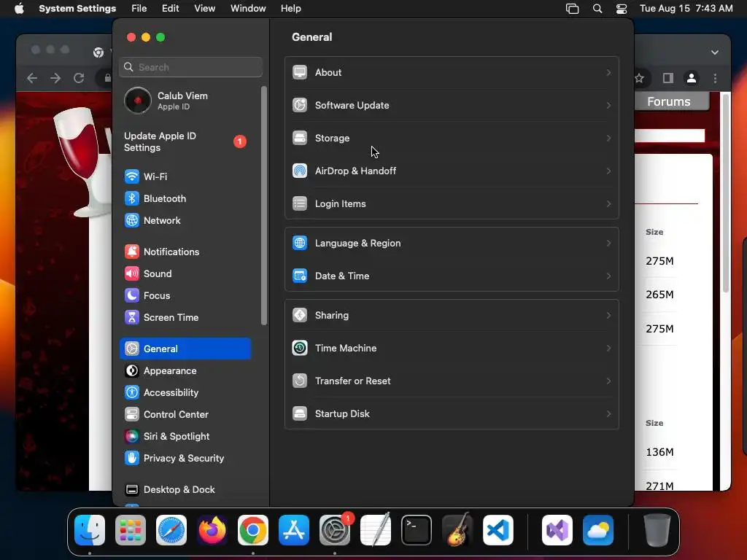Open the Edit menu
747x560 pixels.
click(170, 9)
